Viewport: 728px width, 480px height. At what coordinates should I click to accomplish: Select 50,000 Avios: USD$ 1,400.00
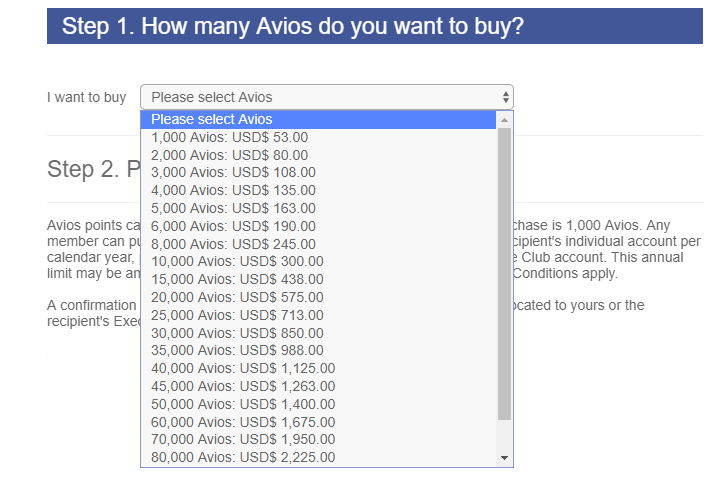point(243,404)
